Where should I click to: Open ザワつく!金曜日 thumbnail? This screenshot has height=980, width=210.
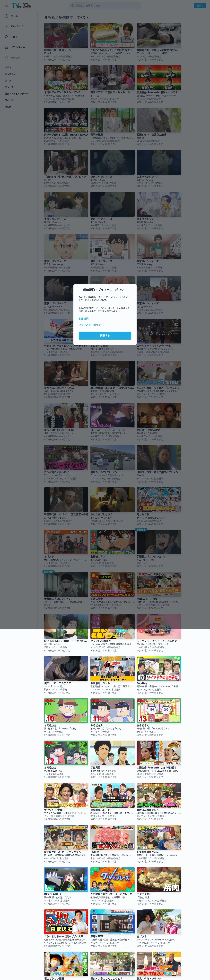pyautogui.click(x=66, y=795)
